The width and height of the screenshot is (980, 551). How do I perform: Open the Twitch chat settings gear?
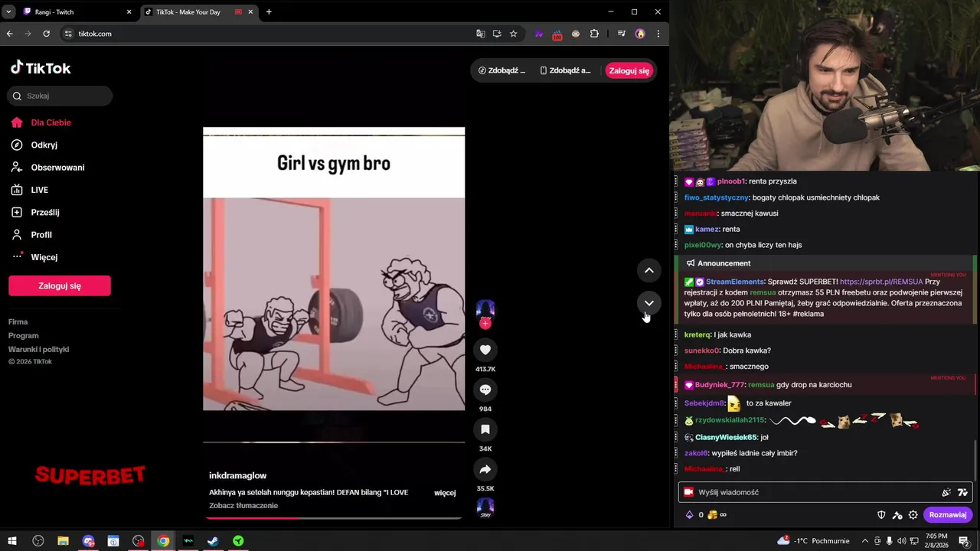pyautogui.click(x=913, y=515)
